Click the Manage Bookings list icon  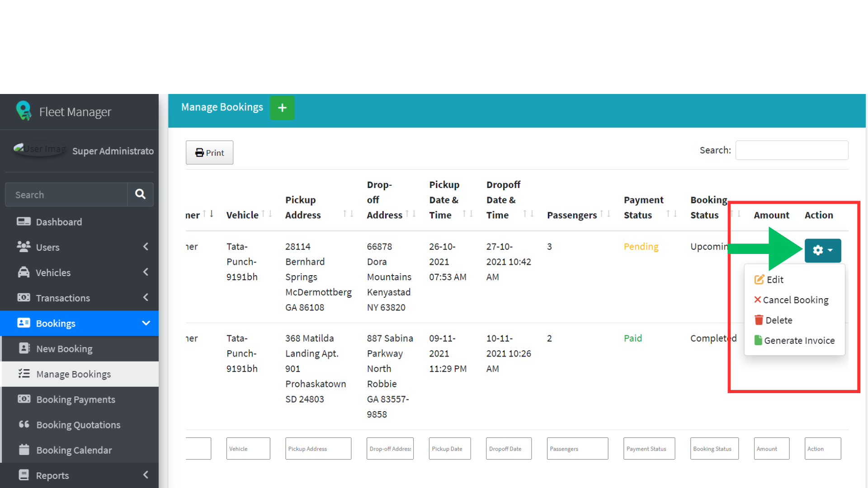(24, 374)
